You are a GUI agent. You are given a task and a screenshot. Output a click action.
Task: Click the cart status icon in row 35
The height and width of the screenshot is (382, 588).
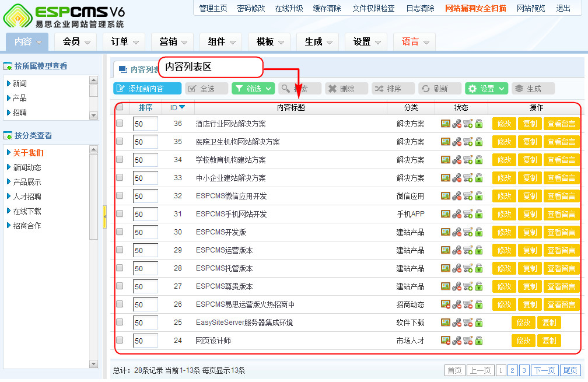[468, 142]
